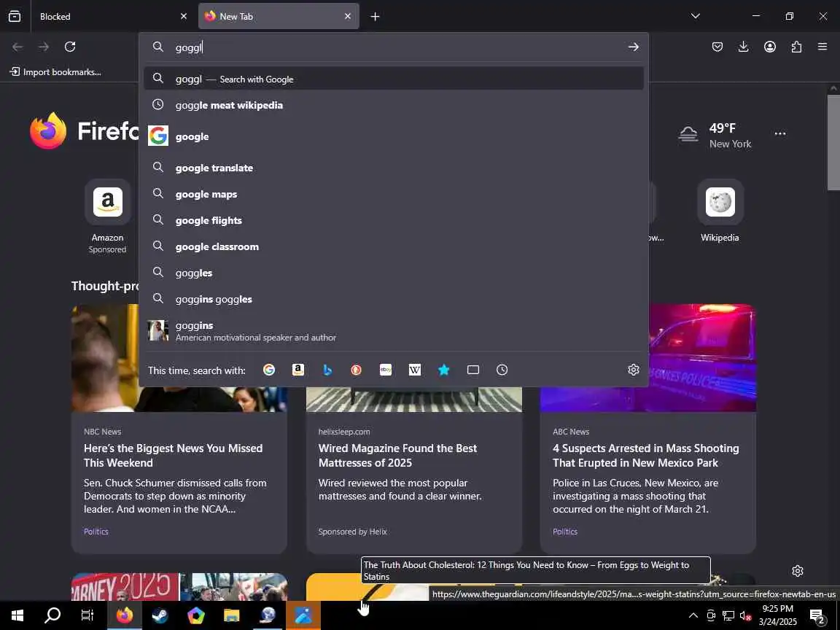Pick 'google maps' suggestion
The width and height of the screenshot is (840, 630).
coord(394,194)
